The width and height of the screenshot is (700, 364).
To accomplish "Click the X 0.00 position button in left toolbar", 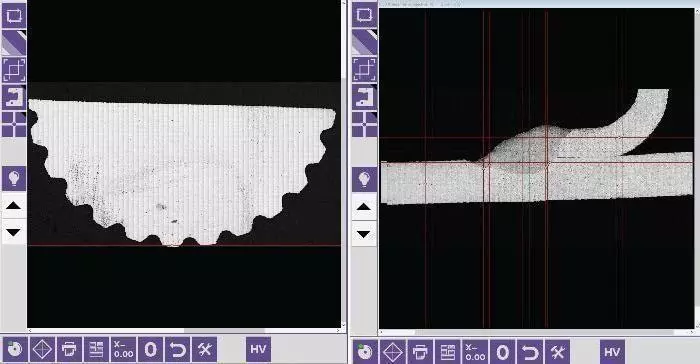I will pyautogui.click(x=124, y=349).
